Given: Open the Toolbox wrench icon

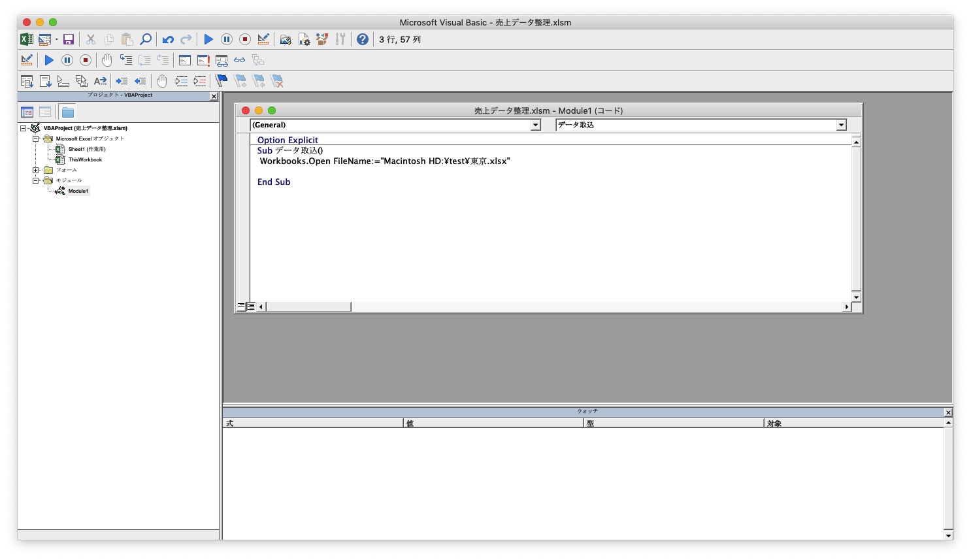Looking at the screenshot, I should point(340,40).
